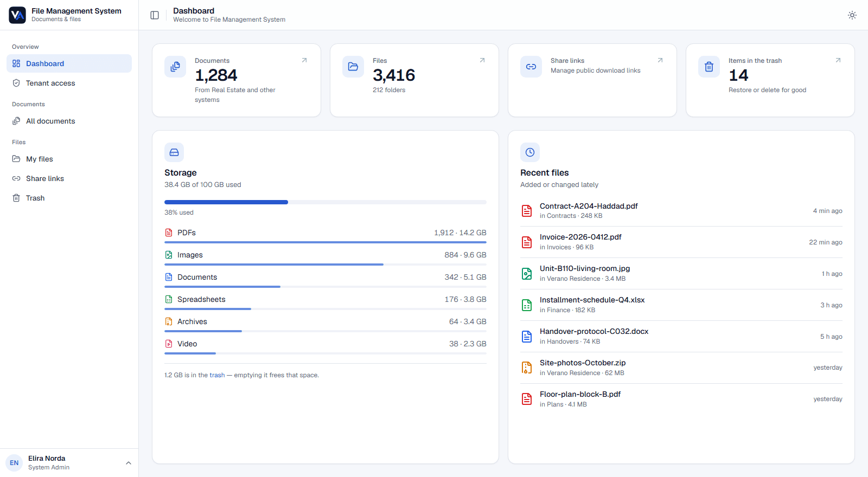Expand the Elira Norda user menu chevron

[129, 463]
